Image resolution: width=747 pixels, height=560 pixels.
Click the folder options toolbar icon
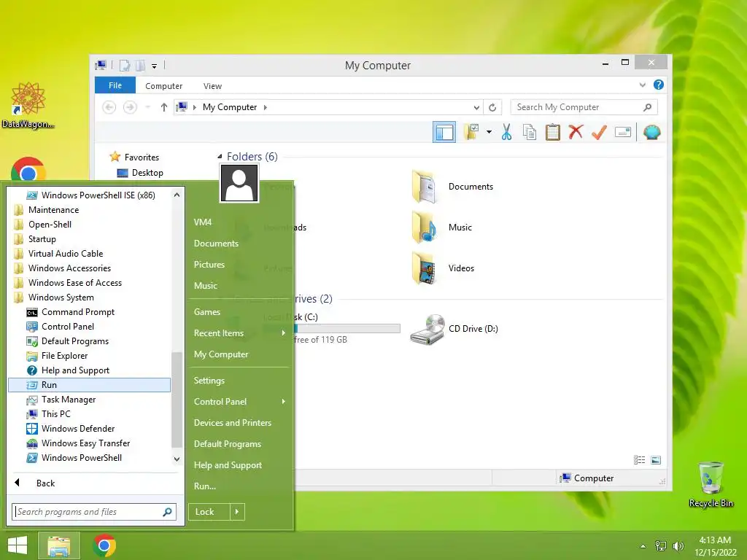click(471, 132)
